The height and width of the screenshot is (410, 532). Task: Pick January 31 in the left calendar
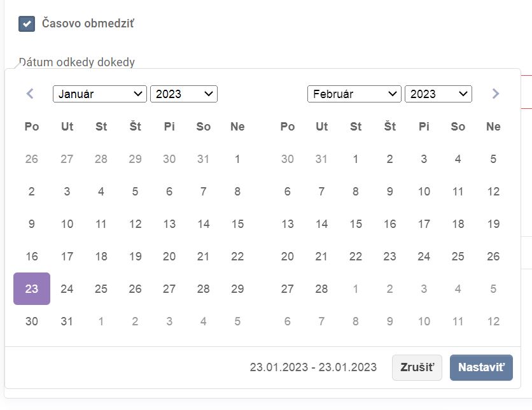(x=67, y=322)
